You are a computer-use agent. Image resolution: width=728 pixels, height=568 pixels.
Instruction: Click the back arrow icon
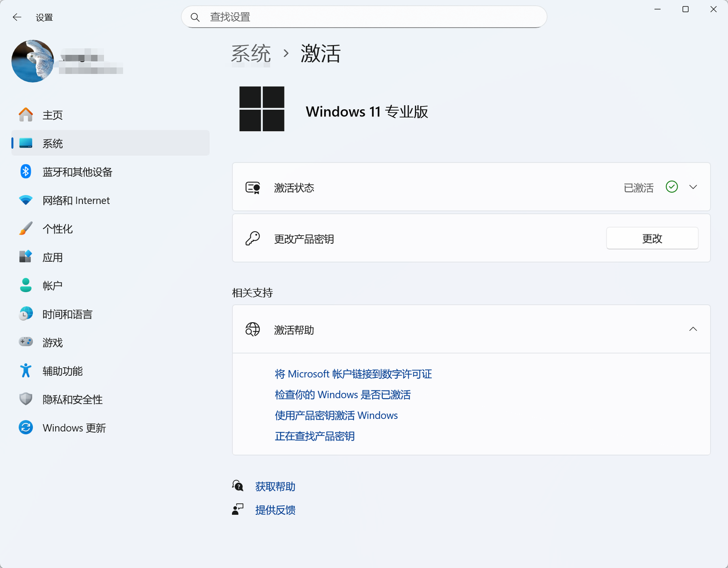coord(17,17)
